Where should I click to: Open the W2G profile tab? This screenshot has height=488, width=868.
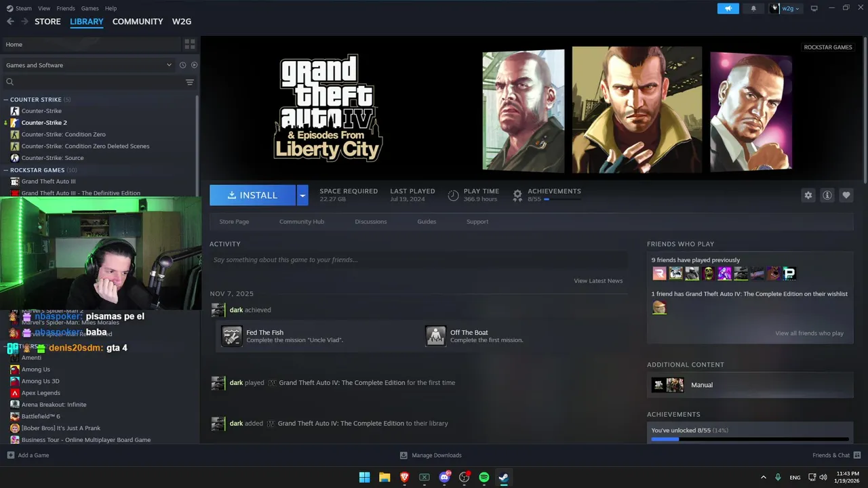pos(182,22)
